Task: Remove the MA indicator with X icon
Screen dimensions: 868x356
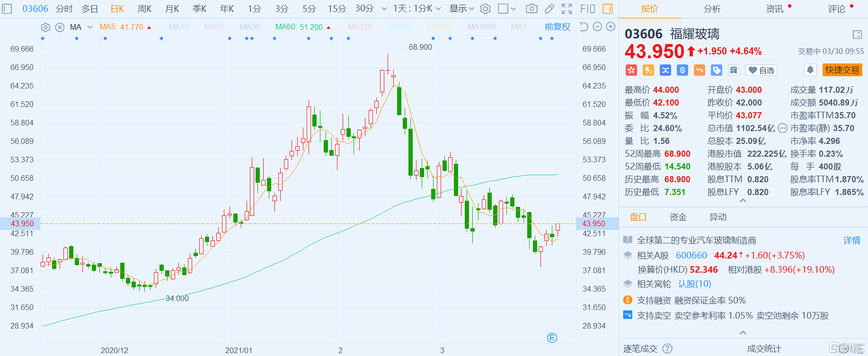Action: pyautogui.click(x=60, y=27)
